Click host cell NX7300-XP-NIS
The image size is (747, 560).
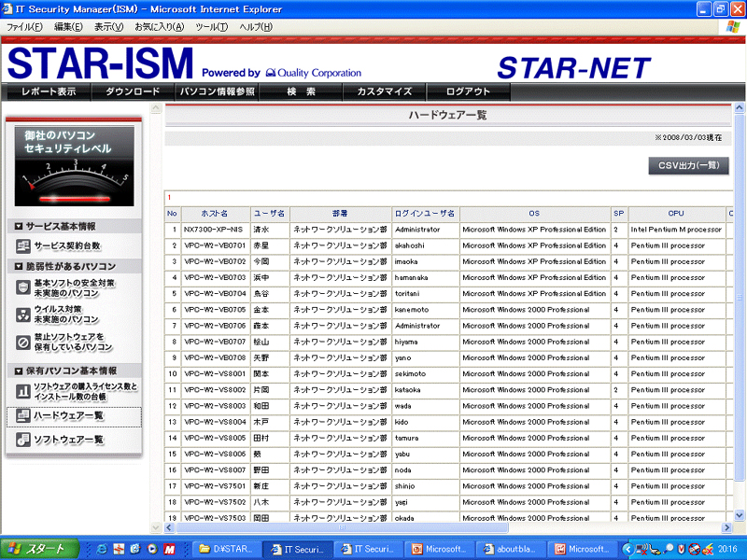tap(216, 230)
